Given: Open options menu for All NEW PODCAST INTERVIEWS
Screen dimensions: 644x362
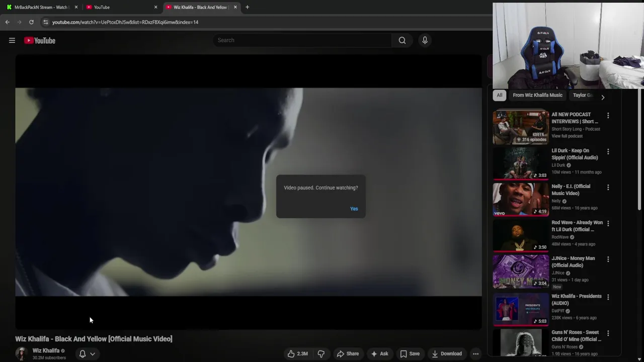Looking at the screenshot, I should point(608,116).
